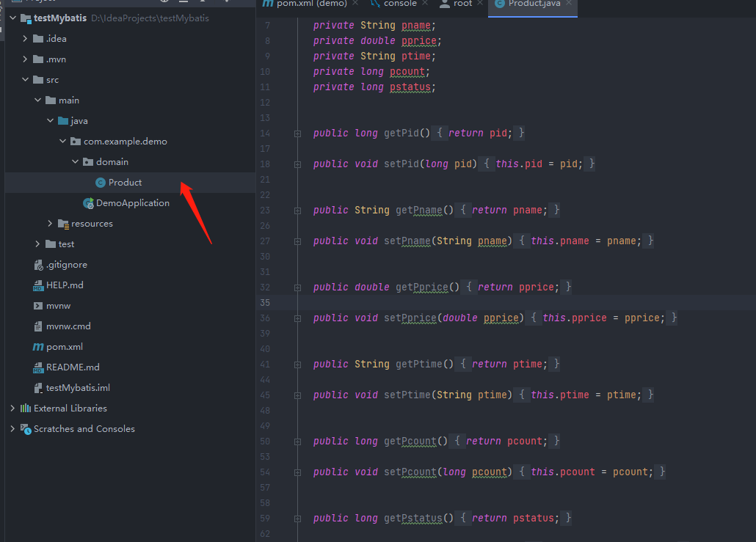This screenshot has width=756, height=542.
Task: Click the mvnw script file icon
Action: 38,306
